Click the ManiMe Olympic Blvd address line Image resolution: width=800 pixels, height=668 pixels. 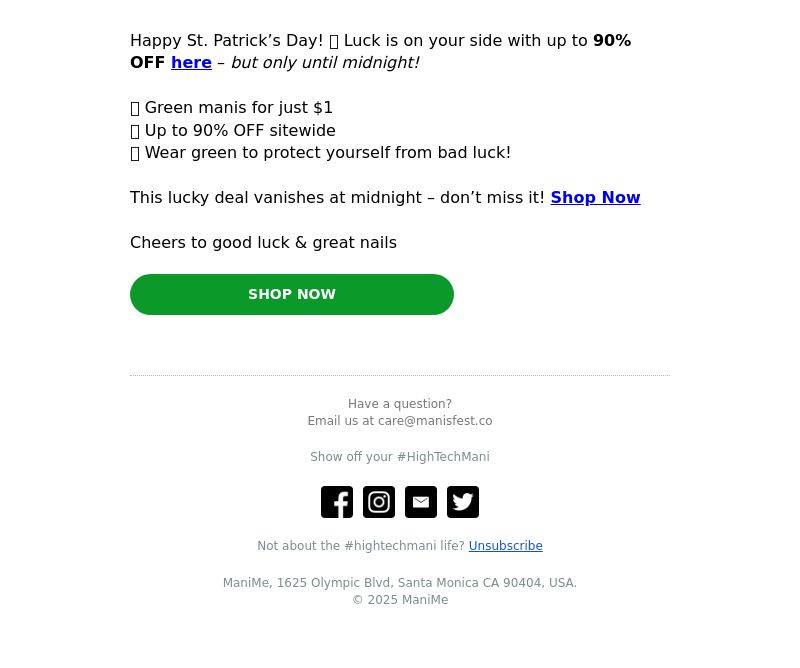click(400, 583)
